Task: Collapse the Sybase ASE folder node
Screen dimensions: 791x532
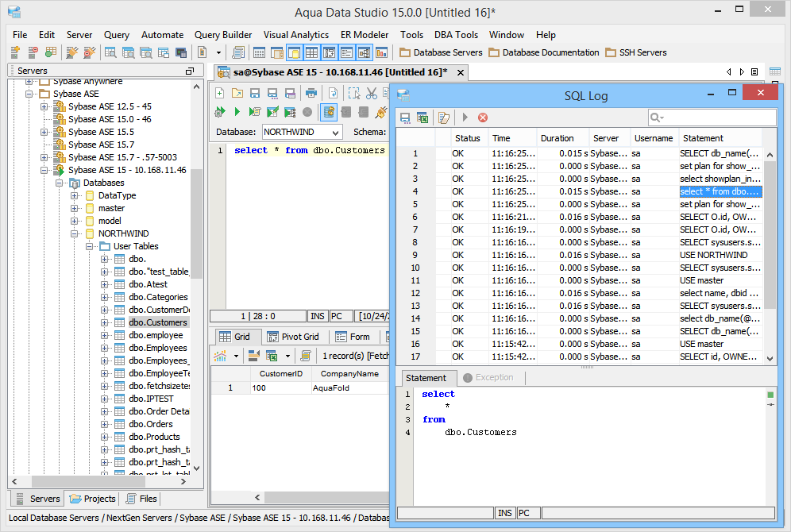Action: [29, 94]
